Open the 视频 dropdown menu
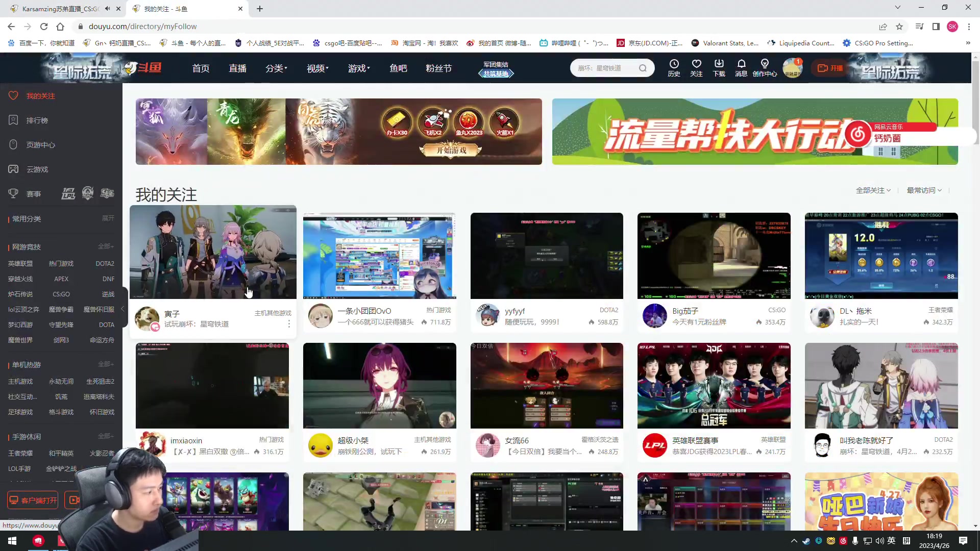This screenshot has height=551, width=980. [317, 68]
